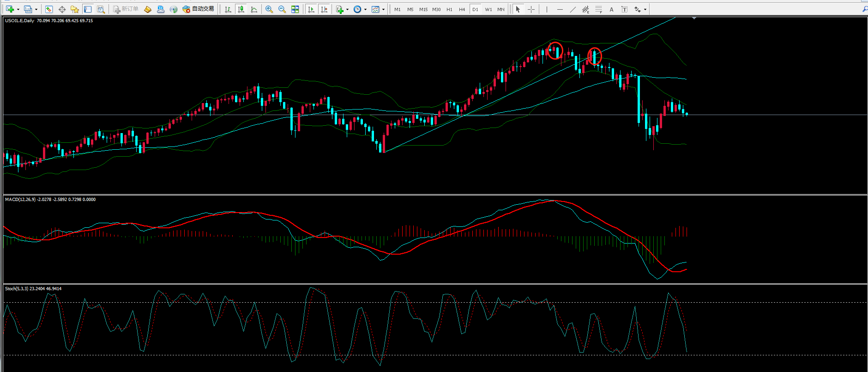The height and width of the screenshot is (372, 868).
Task: Click the first red circle on chart
Action: click(555, 50)
